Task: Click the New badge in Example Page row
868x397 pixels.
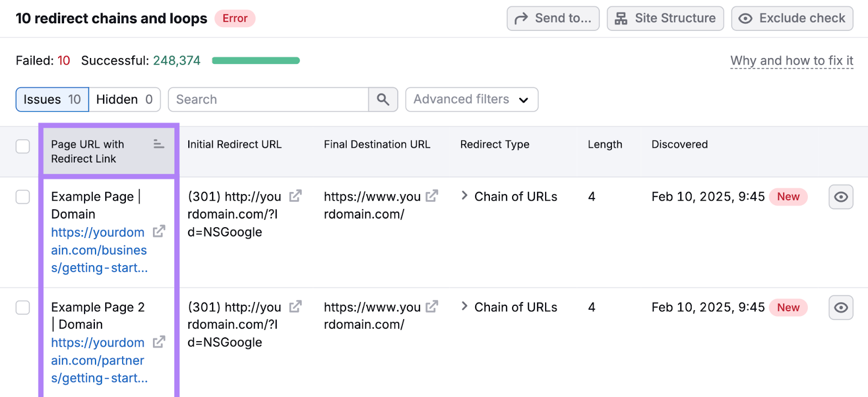Action: (788, 197)
